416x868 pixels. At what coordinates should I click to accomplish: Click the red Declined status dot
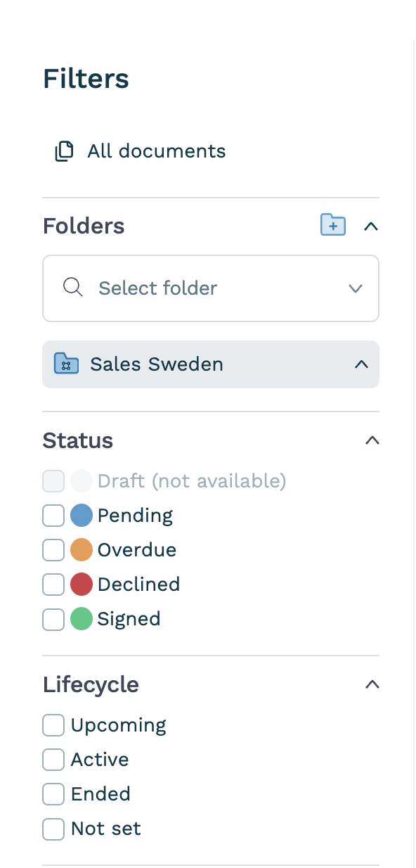(x=82, y=585)
